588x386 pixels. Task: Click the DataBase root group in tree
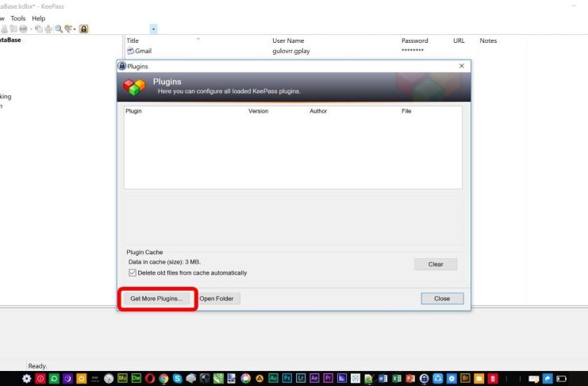pos(10,40)
